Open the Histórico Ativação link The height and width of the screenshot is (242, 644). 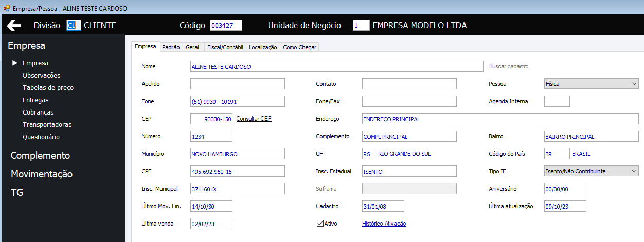[x=384, y=224]
